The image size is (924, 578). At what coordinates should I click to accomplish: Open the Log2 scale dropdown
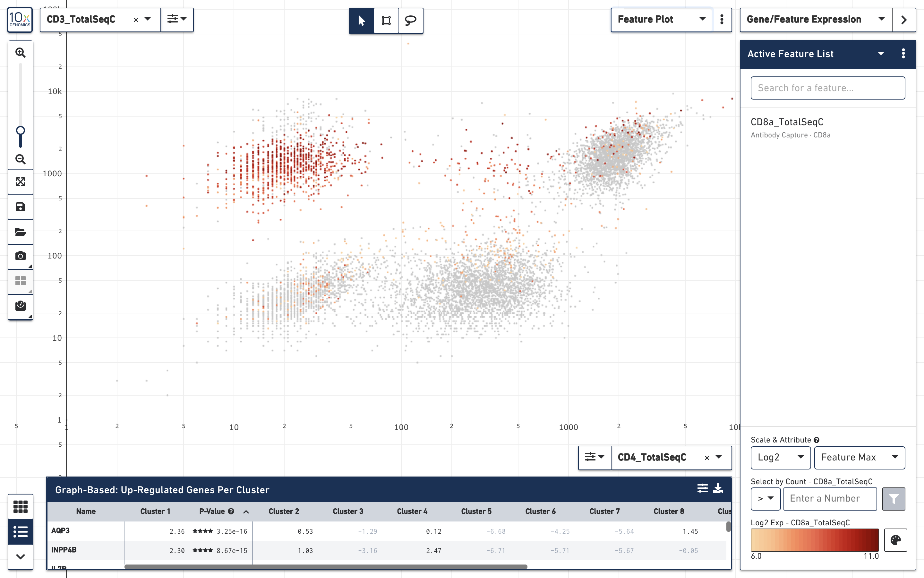pos(781,458)
